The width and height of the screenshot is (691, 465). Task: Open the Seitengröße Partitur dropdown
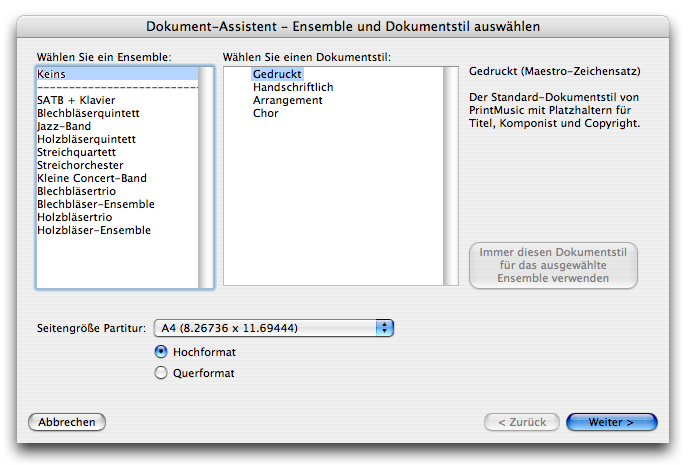(273, 328)
